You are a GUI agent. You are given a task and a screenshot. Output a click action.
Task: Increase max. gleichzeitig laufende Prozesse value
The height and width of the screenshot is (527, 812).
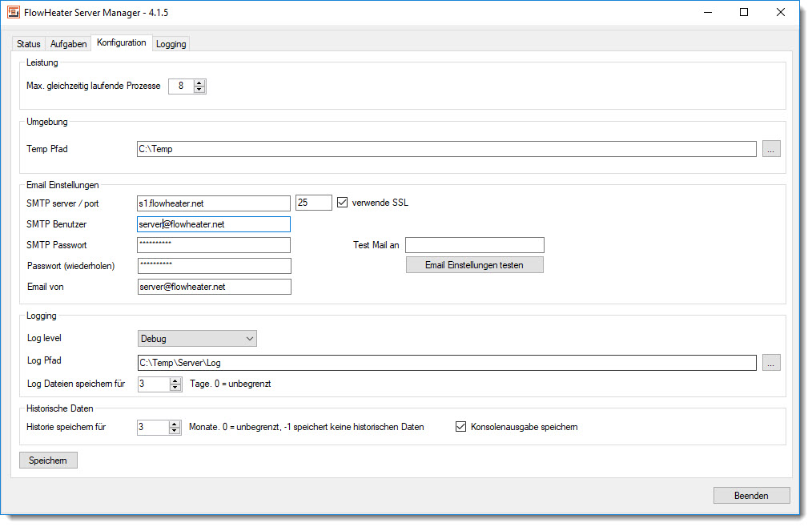point(199,82)
